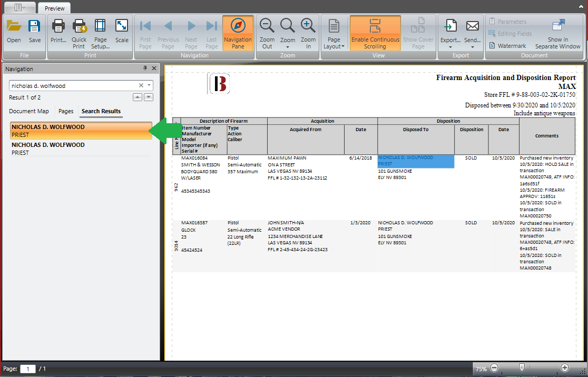The width and height of the screenshot is (588, 377).
Task: Click line number 962
Action: 177,187
